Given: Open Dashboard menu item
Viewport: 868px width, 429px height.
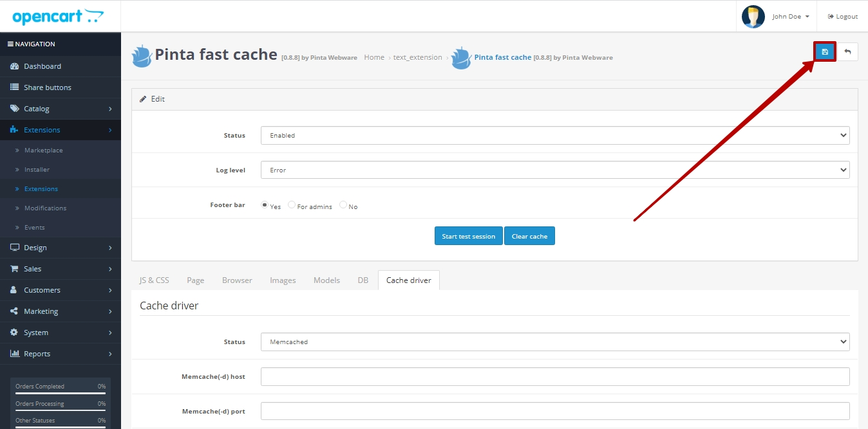Looking at the screenshot, I should [x=61, y=66].
